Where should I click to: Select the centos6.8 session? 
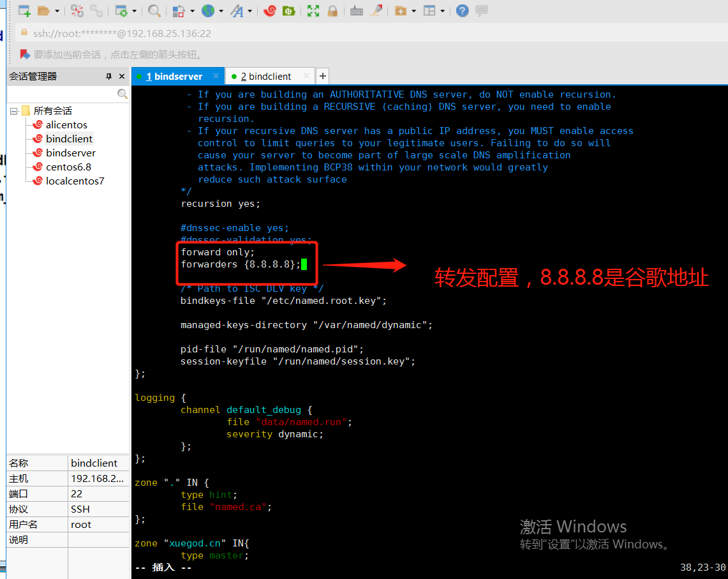tap(68, 167)
